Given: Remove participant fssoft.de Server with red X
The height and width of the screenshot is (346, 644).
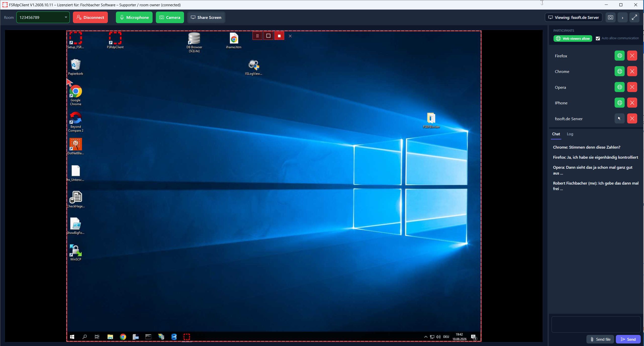Looking at the screenshot, I should click(632, 118).
